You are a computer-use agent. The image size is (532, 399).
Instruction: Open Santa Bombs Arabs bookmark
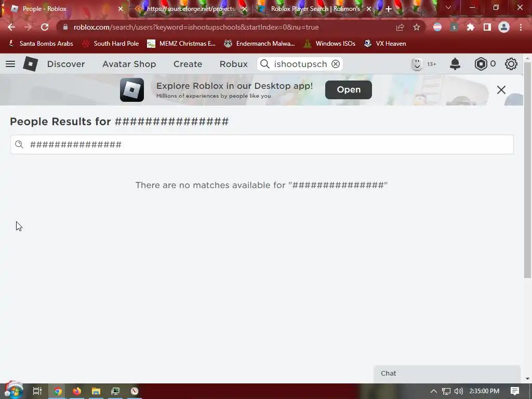click(x=41, y=44)
